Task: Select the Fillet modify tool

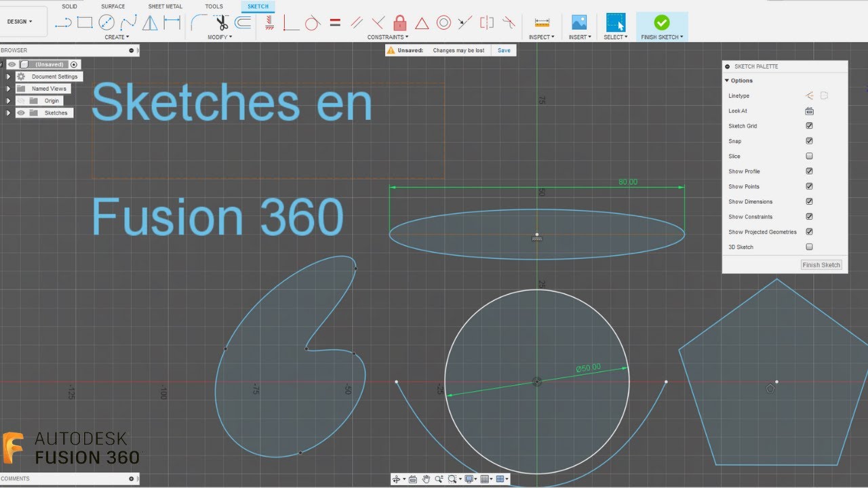Action: pyautogui.click(x=199, y=22)
